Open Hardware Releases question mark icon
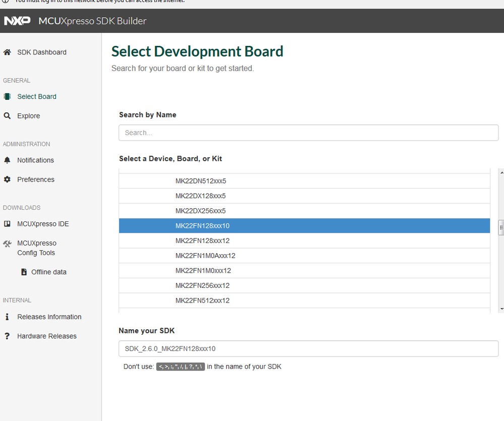 click(7, 336)
